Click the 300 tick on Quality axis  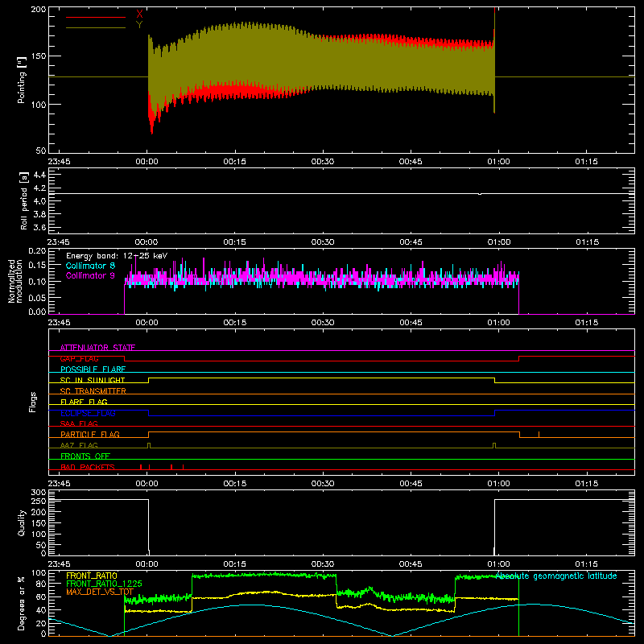38,493
